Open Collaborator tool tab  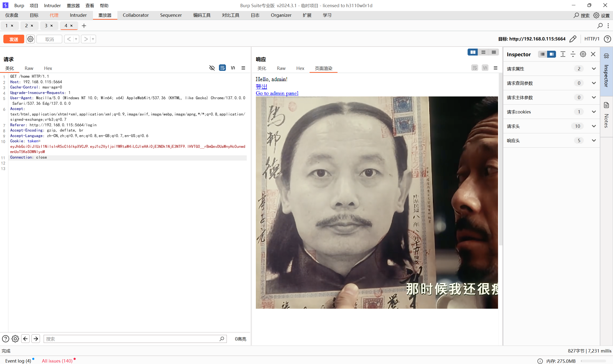tap(136, 15)
